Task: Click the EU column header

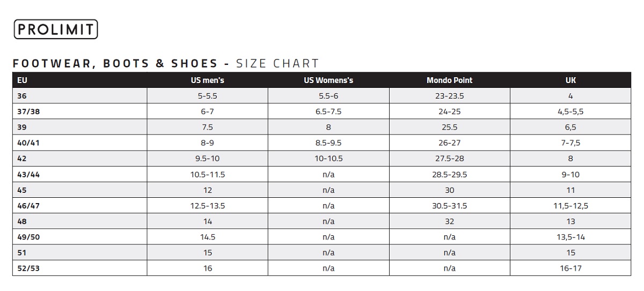Action: click(x=23, y=80)
